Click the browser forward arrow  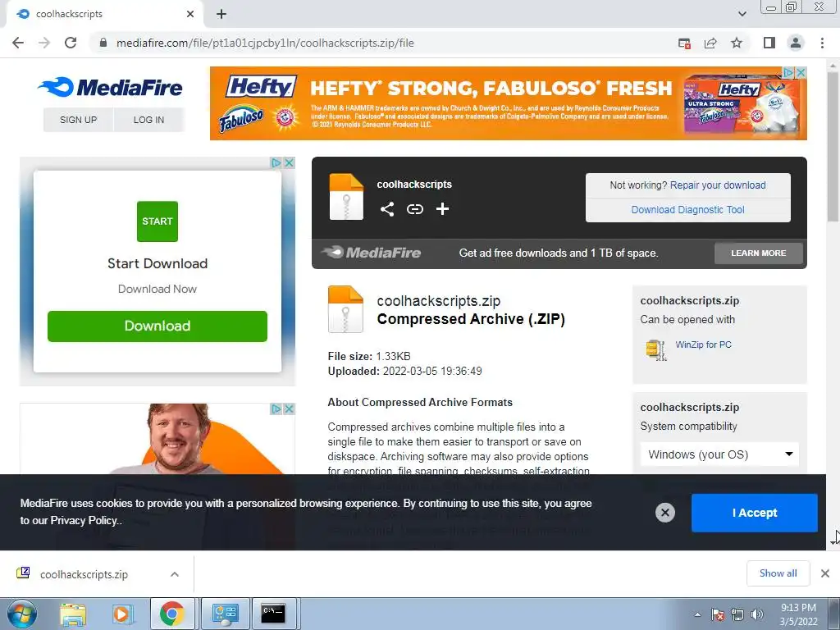coord(44,43)
